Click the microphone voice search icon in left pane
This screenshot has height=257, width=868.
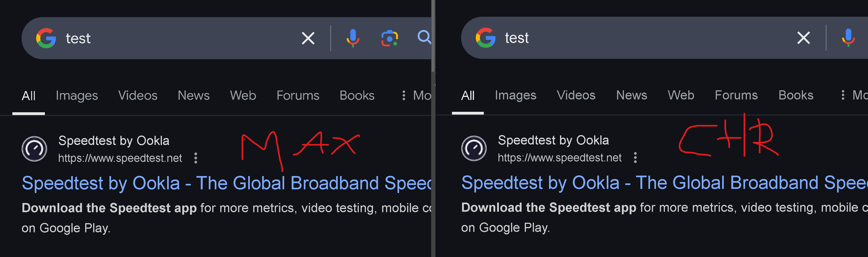point(353,38)
